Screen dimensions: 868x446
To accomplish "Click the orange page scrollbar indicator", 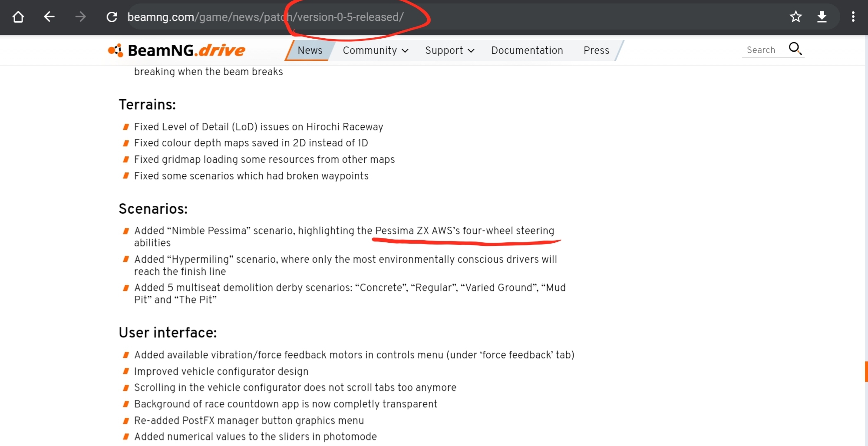I will 866,371.
